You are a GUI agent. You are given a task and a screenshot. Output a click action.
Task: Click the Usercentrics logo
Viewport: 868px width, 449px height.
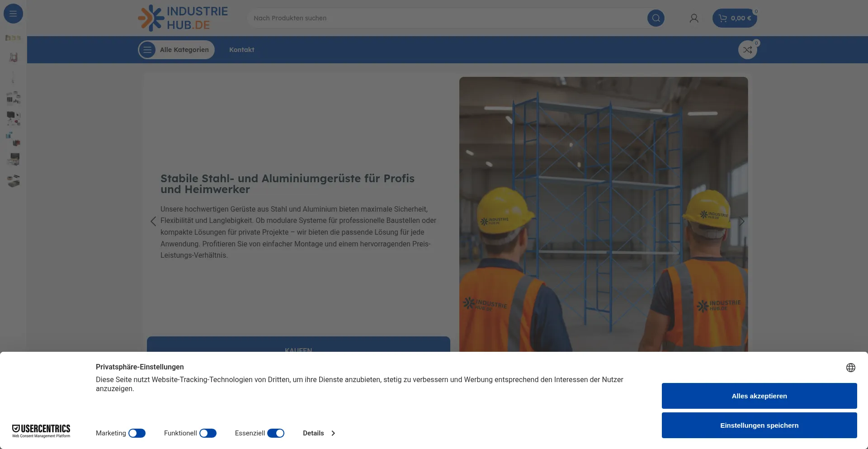coord(41,431)
